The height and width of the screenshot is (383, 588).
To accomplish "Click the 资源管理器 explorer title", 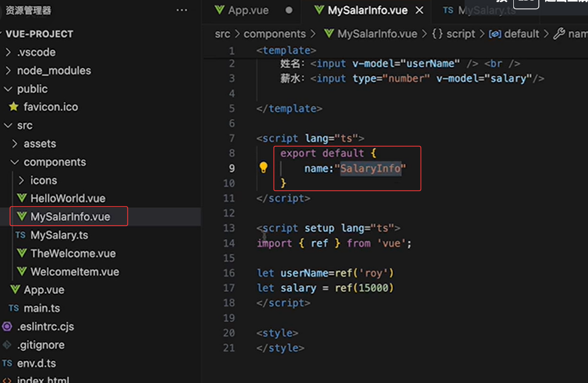I will tap(29, 11).
